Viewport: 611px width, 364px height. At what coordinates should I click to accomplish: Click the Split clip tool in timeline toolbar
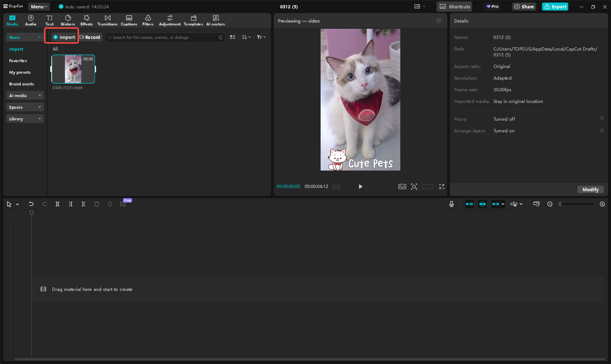pyautogui.click(x=57, y=204)
